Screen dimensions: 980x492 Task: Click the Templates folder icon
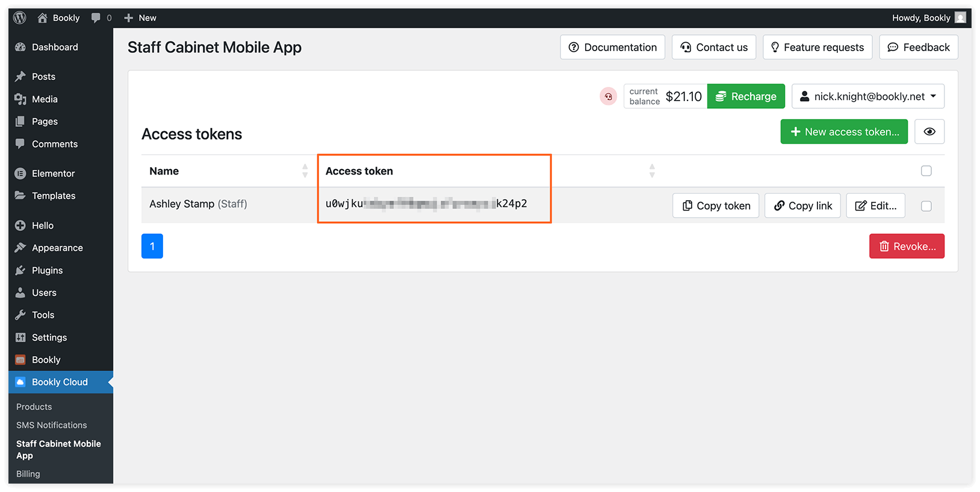point(20,195)
